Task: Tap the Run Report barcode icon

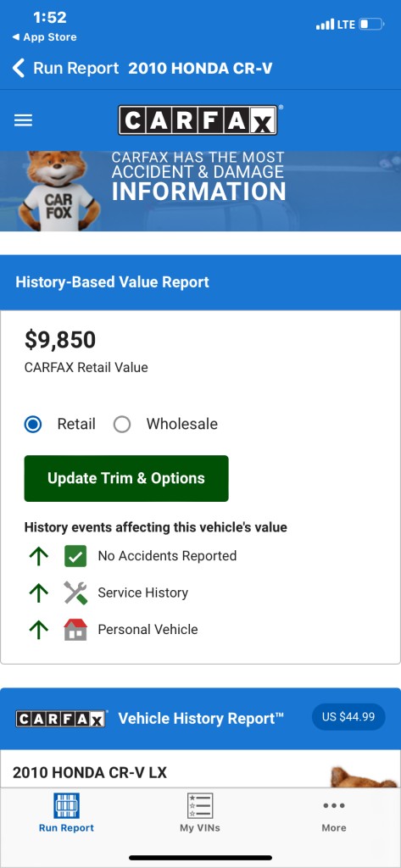Action: tap(66, 805)
